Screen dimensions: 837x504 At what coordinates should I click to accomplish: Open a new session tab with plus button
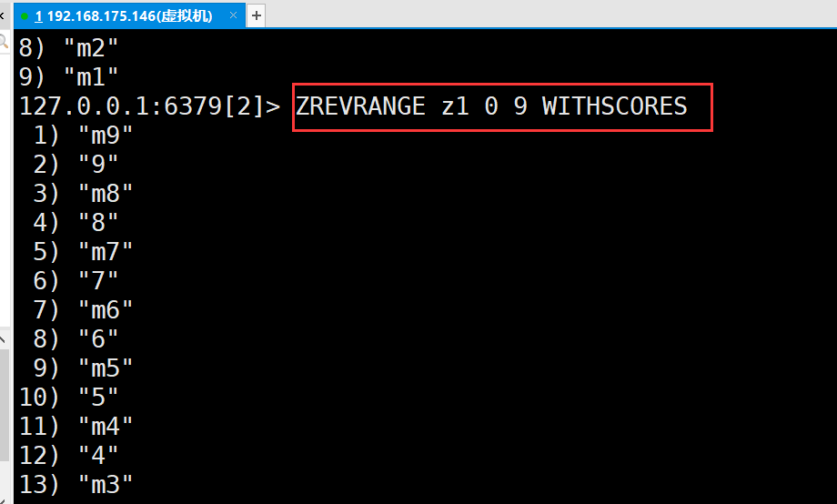pyautogui.click(x=257, y=15)
